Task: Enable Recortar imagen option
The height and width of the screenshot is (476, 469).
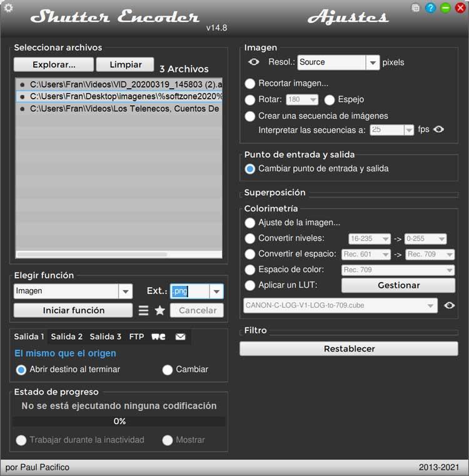Action: 250,83
